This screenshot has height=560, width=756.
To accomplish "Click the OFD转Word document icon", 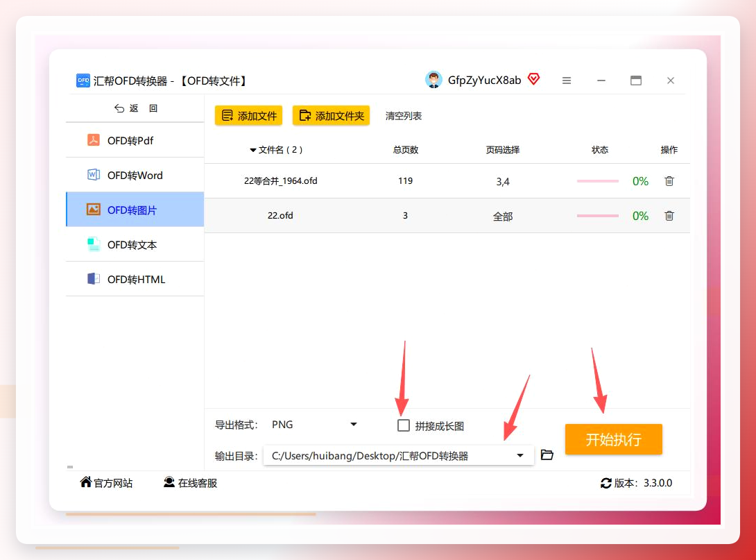I will tap(94, 175).
